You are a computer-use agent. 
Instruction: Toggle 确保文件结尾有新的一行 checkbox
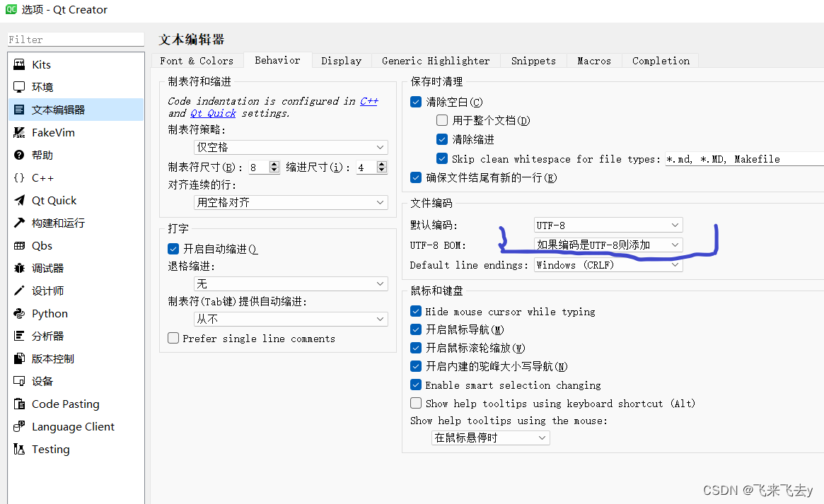tap(416, 177)
